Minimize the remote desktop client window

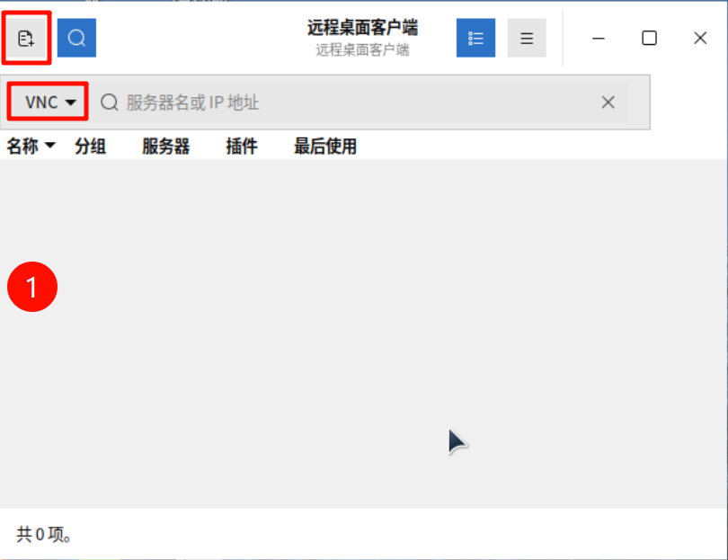pyautogui.click(x=599, y=38)
